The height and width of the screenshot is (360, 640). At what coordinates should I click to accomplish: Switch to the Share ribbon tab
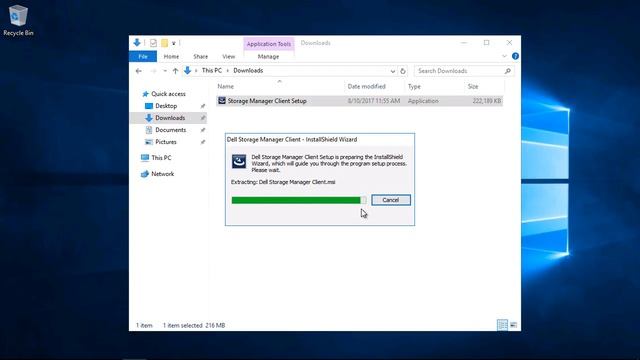pyautogui.click(x=200, y=56)
